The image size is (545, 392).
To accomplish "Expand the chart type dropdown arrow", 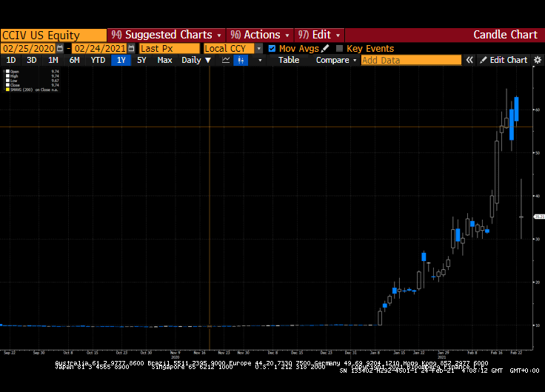I will coord(260,60).
